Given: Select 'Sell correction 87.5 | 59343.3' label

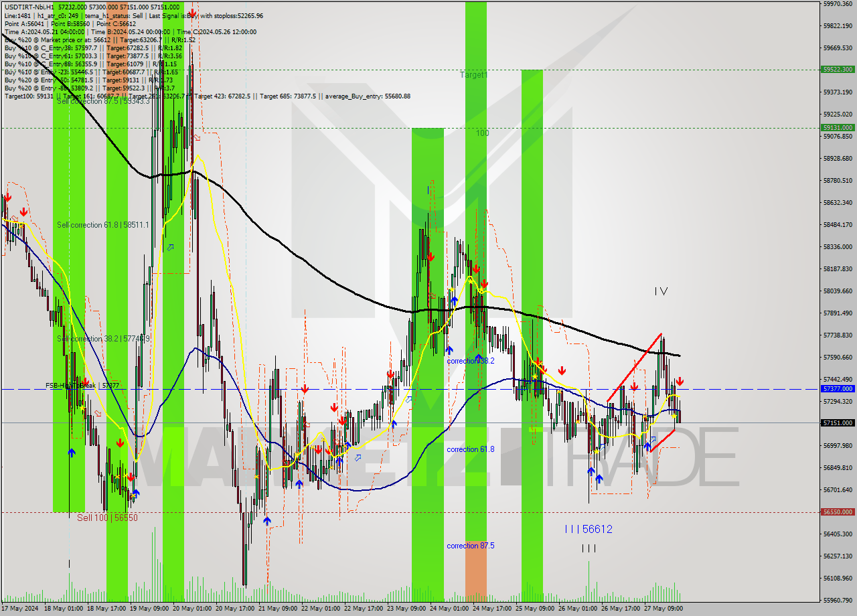Looking at the screenshot, I should click(103, 101).
